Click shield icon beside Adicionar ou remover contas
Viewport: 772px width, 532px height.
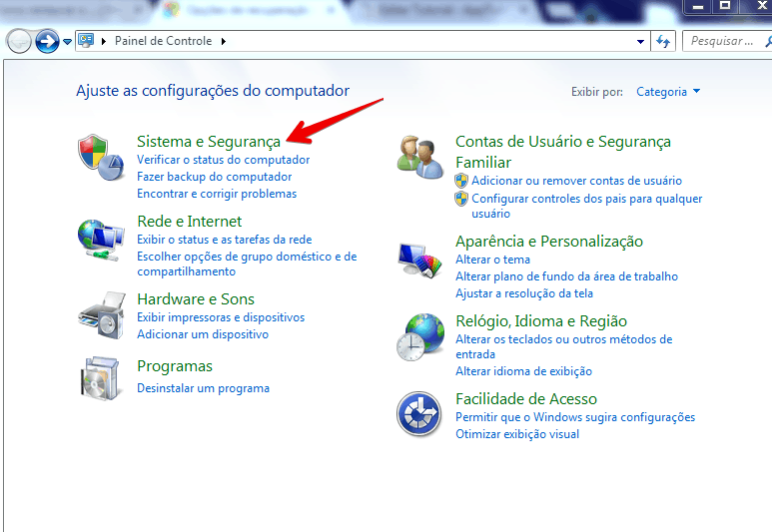(461, 181)
